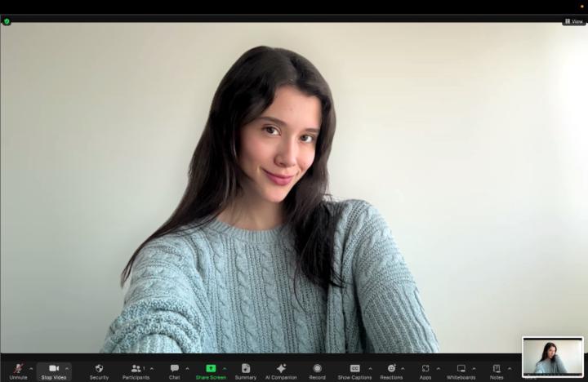Click the green encryption shield icon
588x382 pixels.
[7, 21]
